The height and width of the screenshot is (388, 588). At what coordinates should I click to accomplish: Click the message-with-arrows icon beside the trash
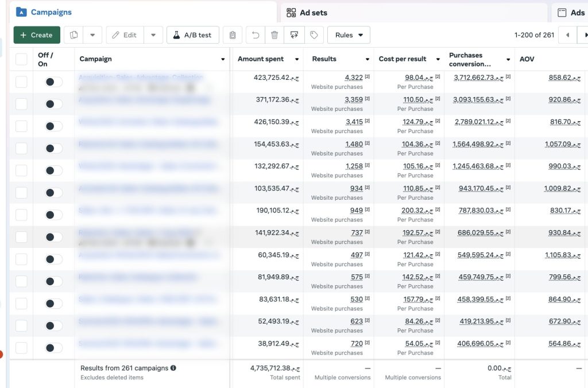point(294,35)
